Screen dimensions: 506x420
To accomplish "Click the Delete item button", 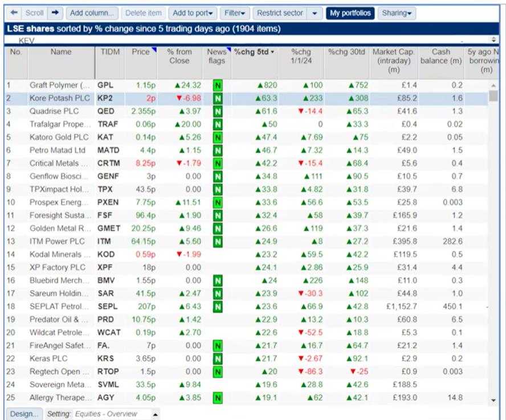I will [x=143, y=13].
